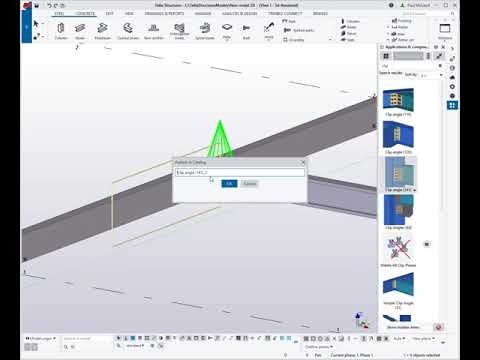Close the Publish in Catalog dialog
Image resolution: width=480 pixels, height=360 pixels.
coord(303,162)
